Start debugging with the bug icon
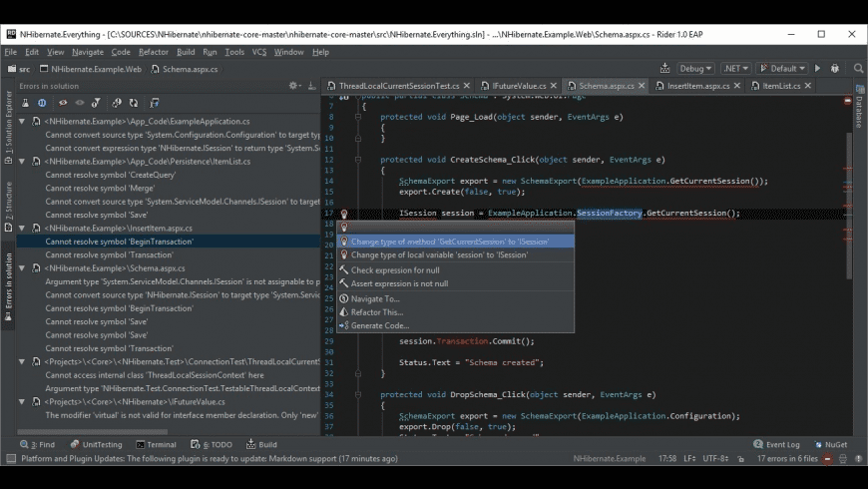 click(833, 69)
